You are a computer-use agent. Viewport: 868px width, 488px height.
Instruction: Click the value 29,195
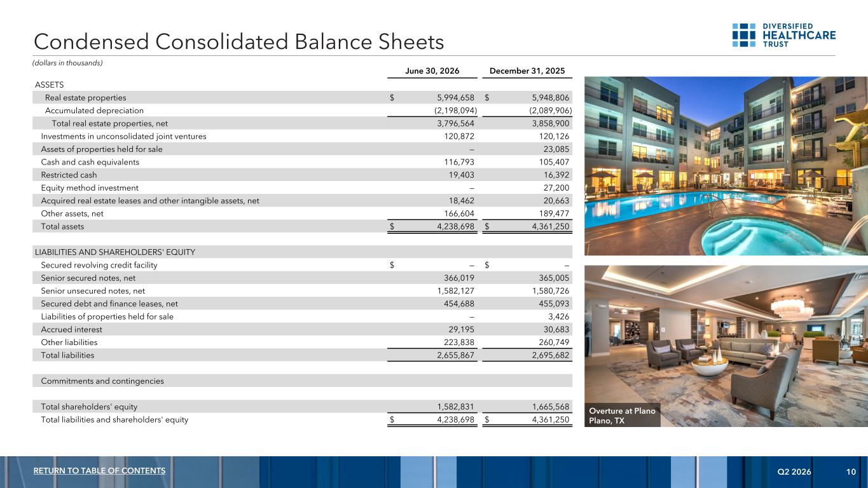pos(461,329)
